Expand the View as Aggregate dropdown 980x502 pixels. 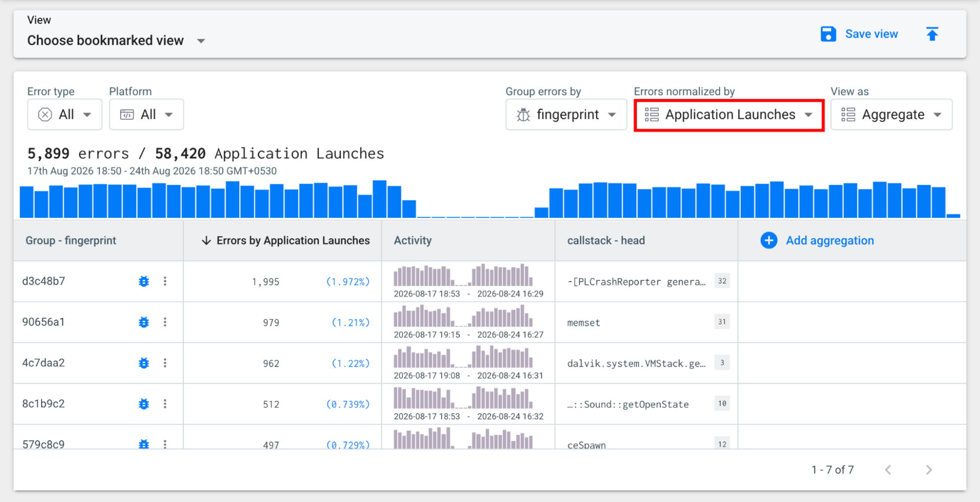891,114
